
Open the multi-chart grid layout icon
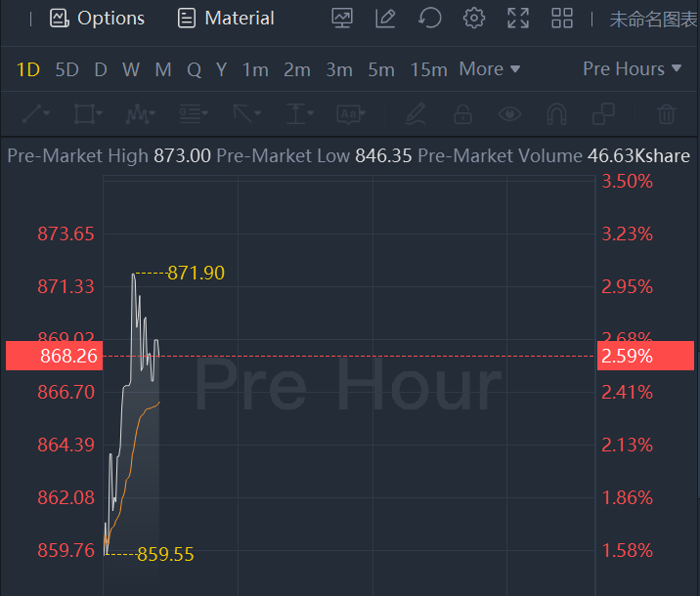pyautogui.click(x=562, y=18)
